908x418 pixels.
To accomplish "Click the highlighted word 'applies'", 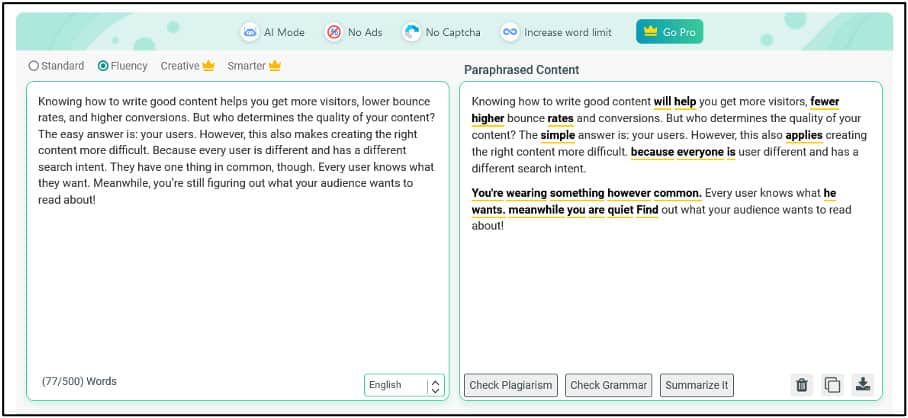I will pos(804,135).
